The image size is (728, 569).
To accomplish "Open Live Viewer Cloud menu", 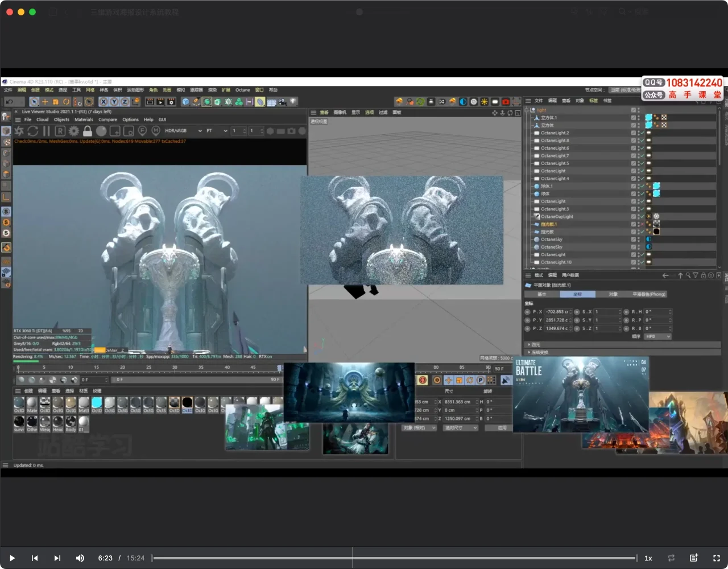I will tap(43, 119).
